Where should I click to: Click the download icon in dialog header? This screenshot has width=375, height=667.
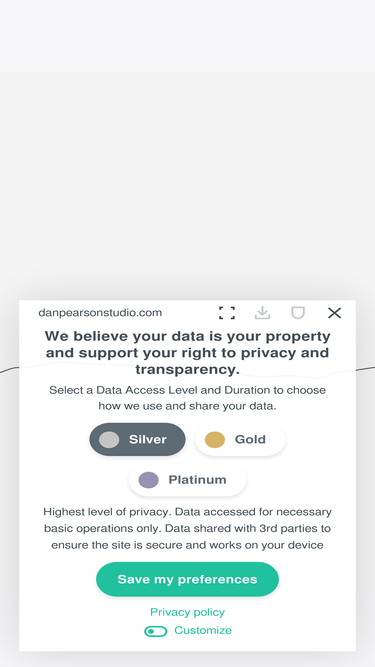click(262, 313)
